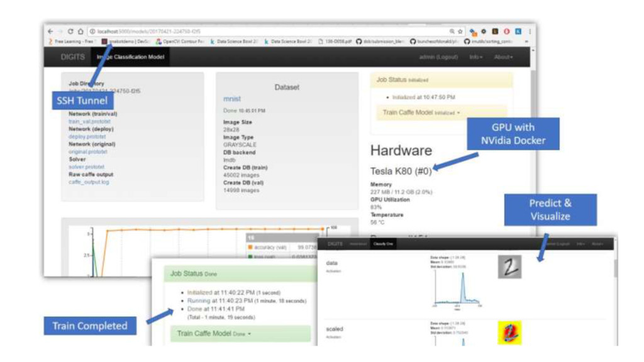The height and width of the screenshot is (362, 644).
Task: Click the browser back arrow
Action: pos(50,31)
